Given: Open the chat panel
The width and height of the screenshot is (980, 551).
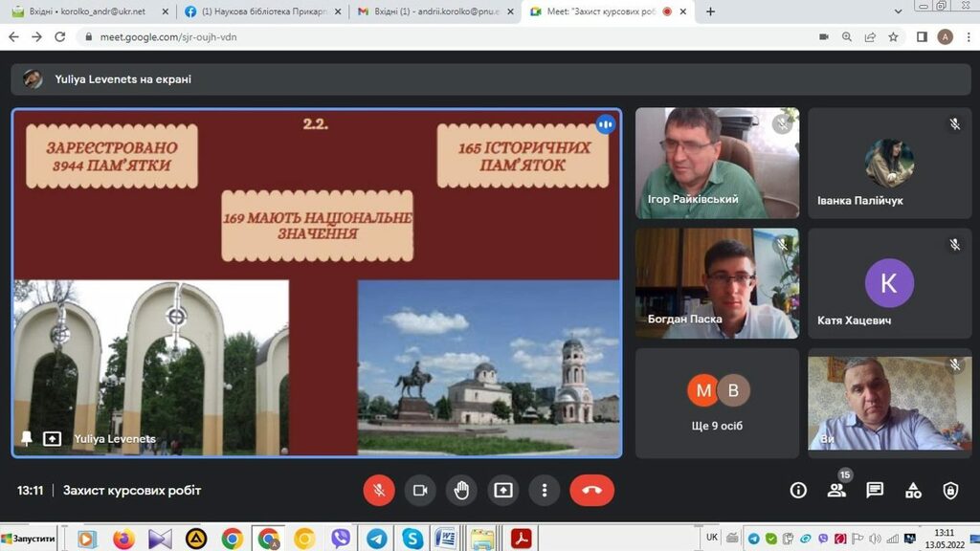Looking at the screenshot, I should click(875, 490).
